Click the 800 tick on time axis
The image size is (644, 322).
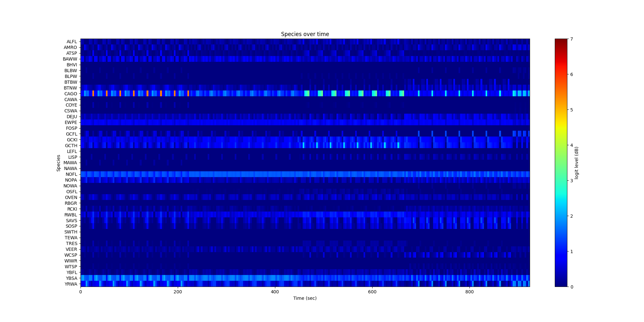[469, 292]
